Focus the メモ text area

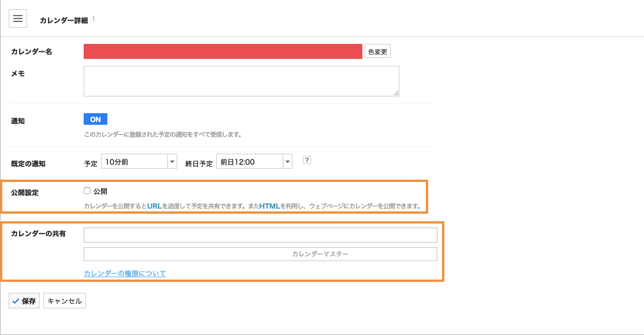(241, 81)
